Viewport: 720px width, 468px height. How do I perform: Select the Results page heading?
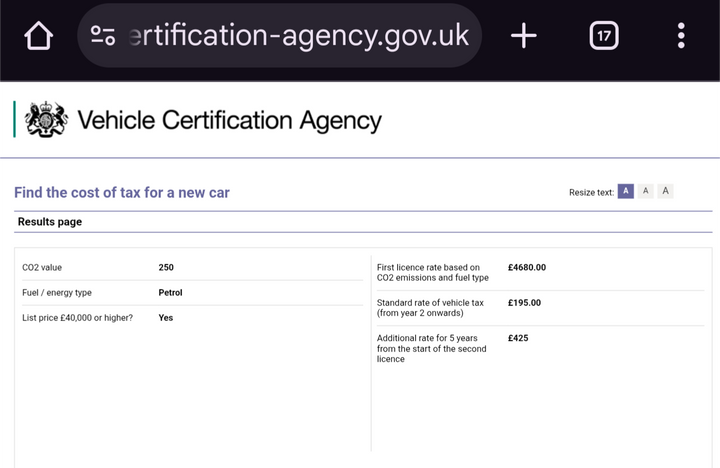(50, 222)
